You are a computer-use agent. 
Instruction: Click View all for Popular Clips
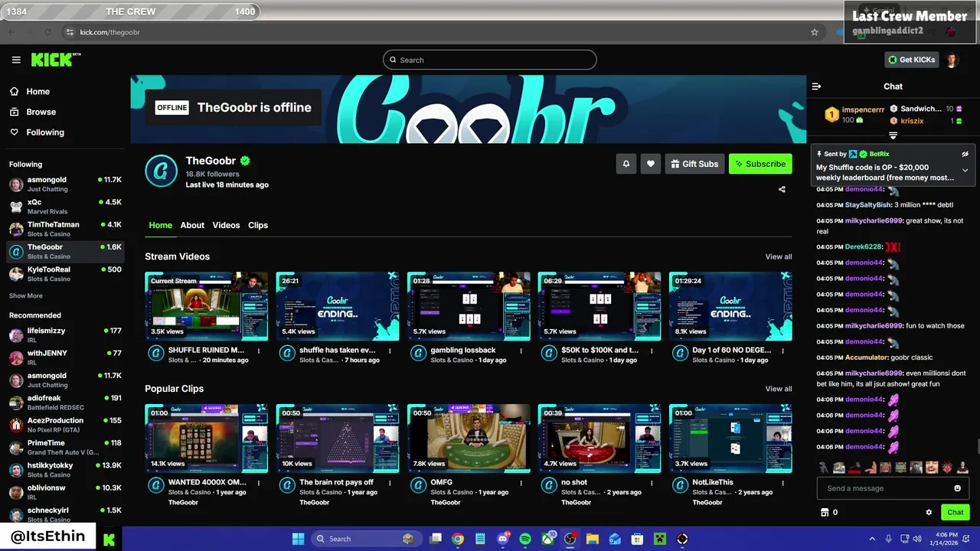click(x=779, y=389)
